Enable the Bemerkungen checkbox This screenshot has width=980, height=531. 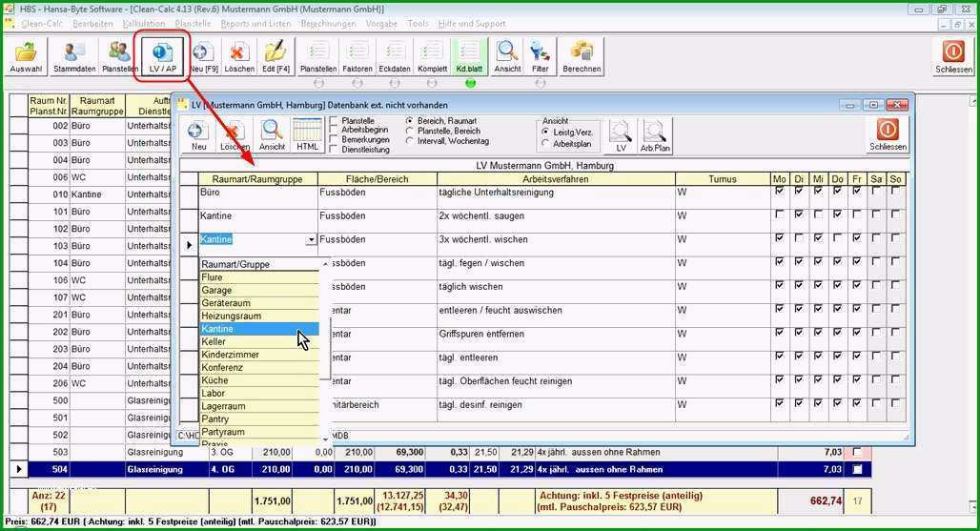(x=334, y=140)
